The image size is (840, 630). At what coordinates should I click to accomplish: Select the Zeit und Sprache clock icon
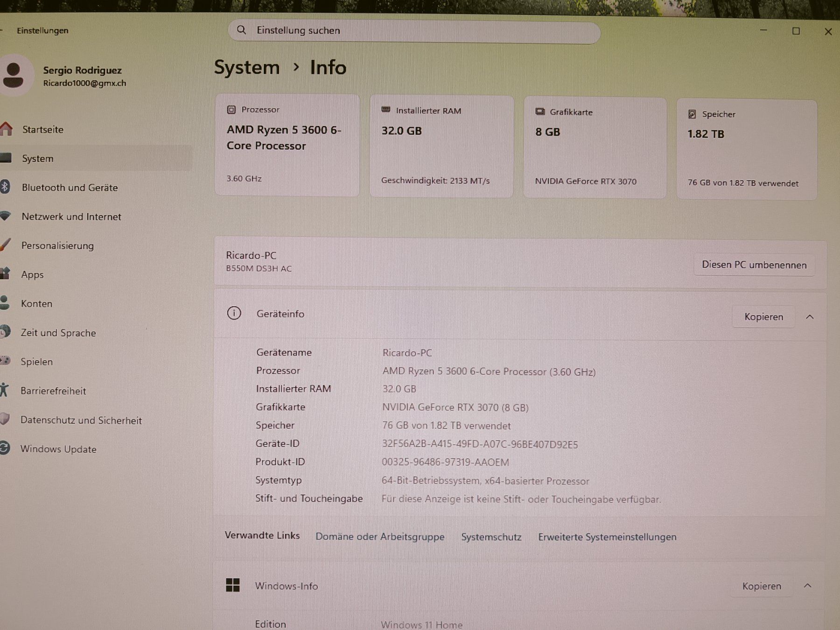click(5, 331)
